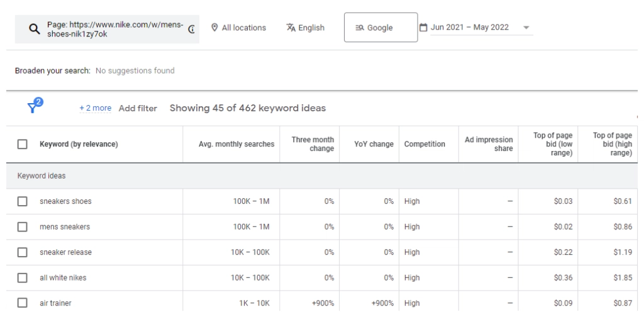Viewport: 644px width, 317px height.
Task: Click the $0.03 low bid for sneakers shoes
Action: (x=563, y=201)
